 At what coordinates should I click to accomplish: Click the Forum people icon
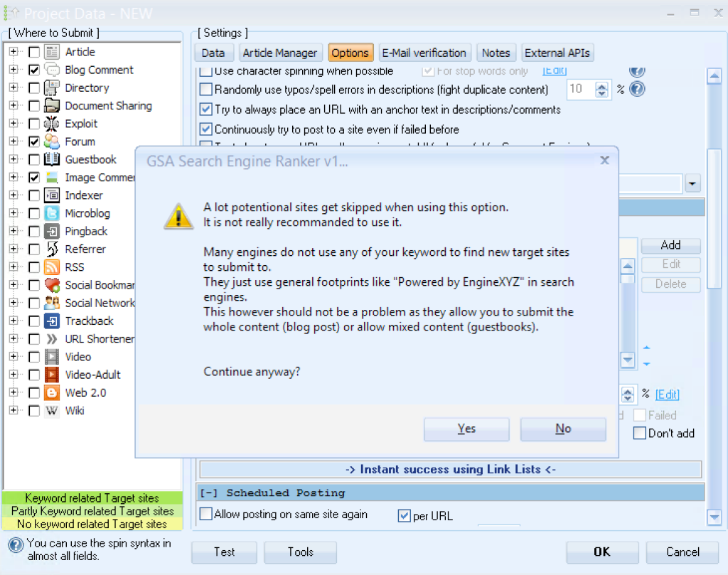click(51, 141)
